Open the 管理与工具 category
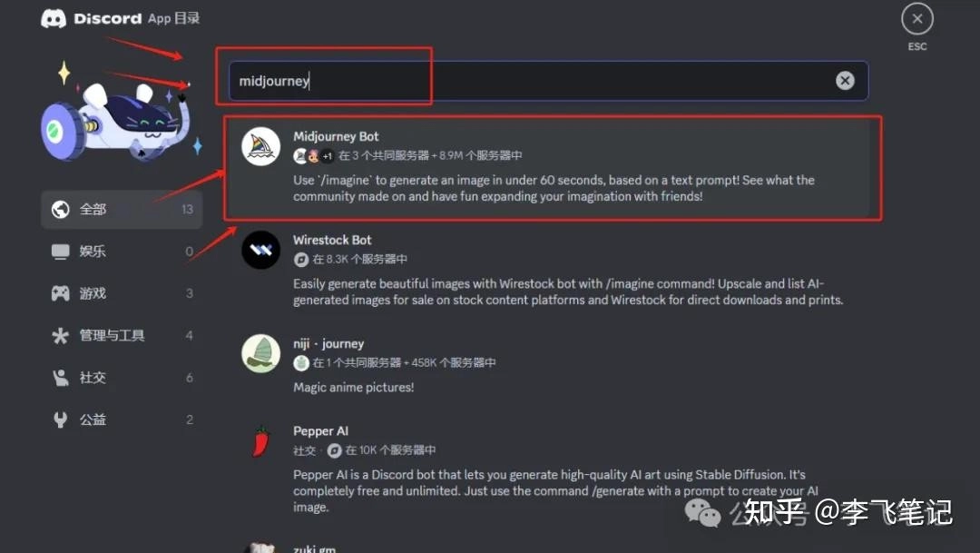The width and height of the screenshot is (980, 553). pyautogui.click(x=122, y=335)
